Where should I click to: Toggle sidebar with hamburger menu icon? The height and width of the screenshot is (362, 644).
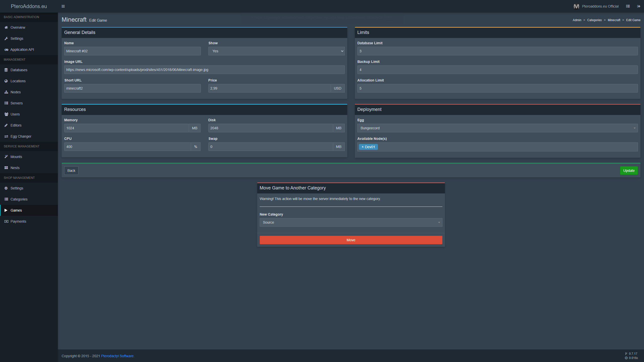click(x=63, y=6)
